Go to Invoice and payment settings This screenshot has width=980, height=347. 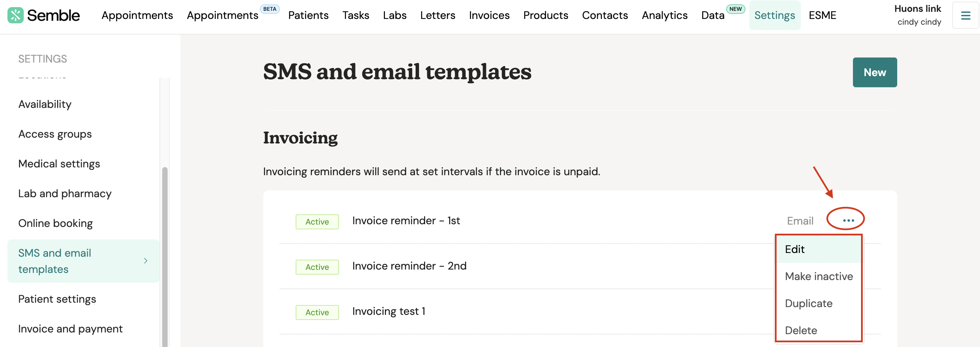tap(70, 329)
